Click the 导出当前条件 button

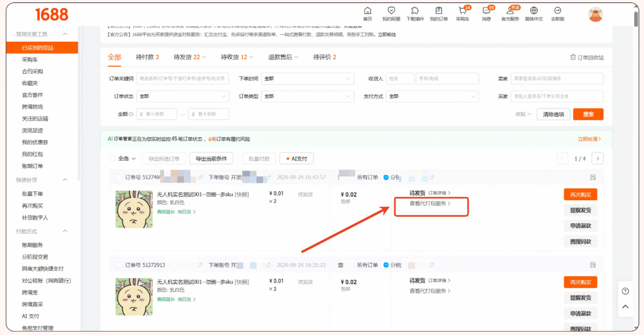211,159
